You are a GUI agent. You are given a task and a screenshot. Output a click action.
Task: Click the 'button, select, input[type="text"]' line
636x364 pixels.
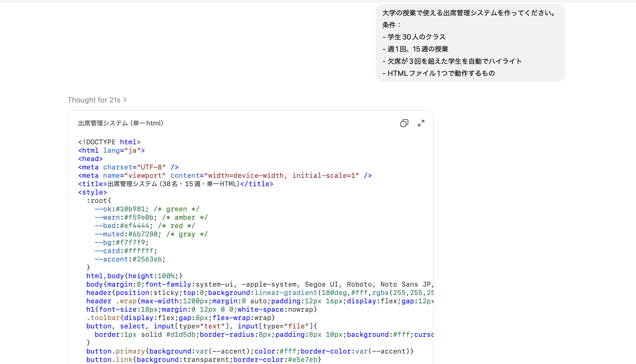tap(202, 326)
